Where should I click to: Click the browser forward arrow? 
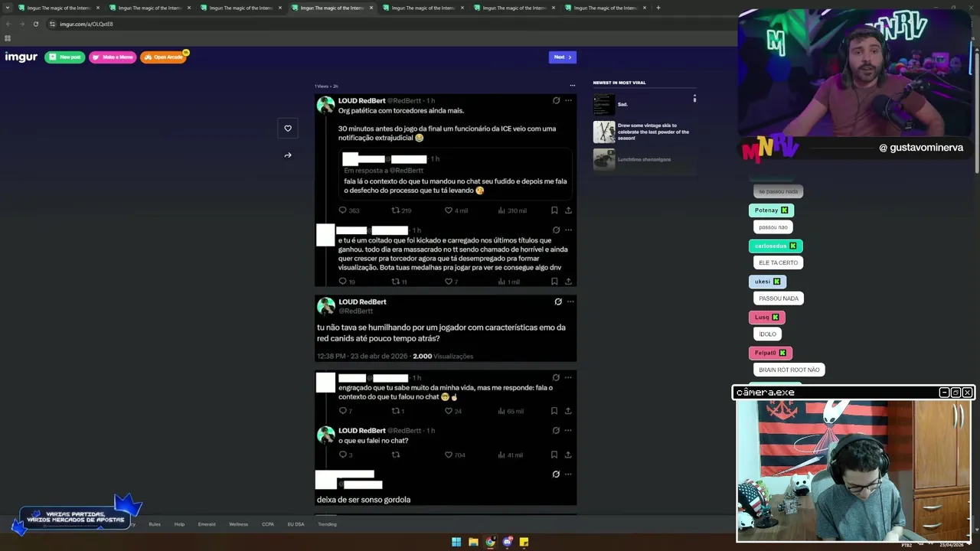point(21,24)
